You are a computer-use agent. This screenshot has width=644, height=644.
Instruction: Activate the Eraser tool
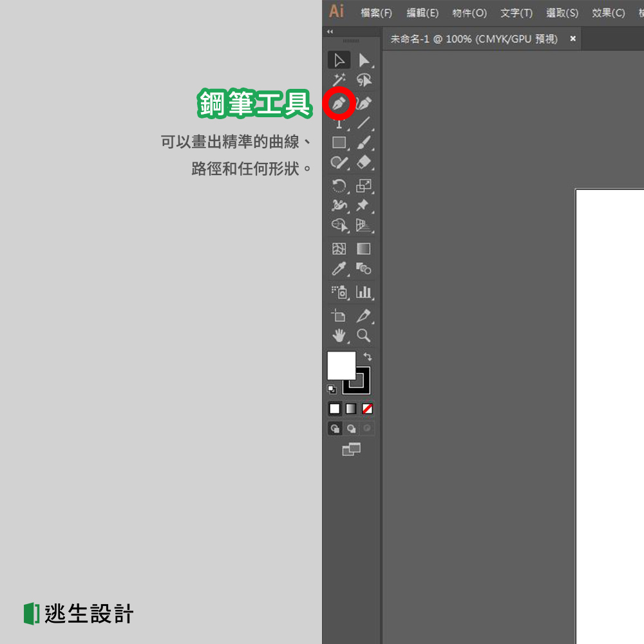(x=363, y=162)
